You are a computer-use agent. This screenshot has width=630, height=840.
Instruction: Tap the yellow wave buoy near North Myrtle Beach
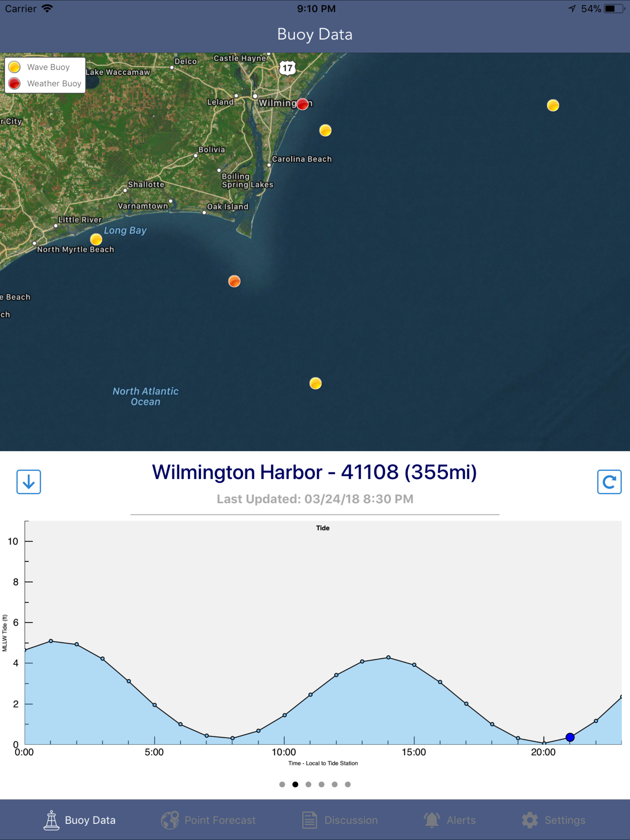pyautogui.click(x=96, y=240)
